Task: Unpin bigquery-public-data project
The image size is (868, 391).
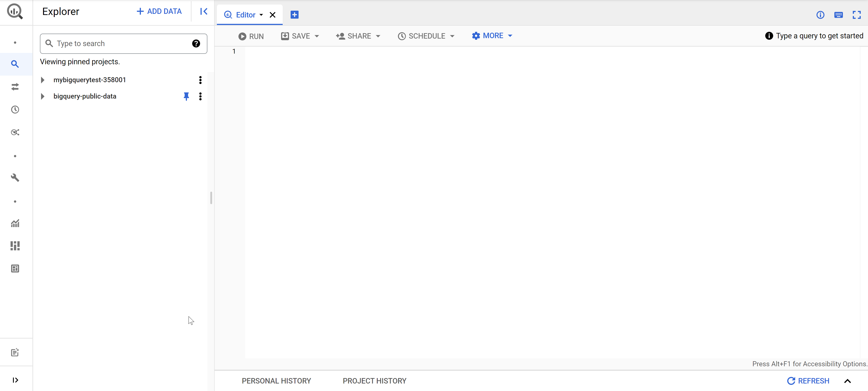Action: click(186, 97)
